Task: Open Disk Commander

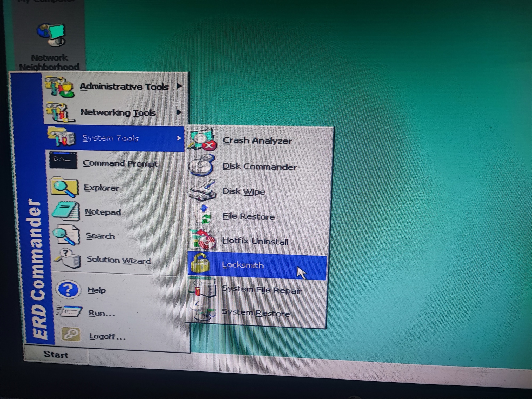Action: coord(259,166)
